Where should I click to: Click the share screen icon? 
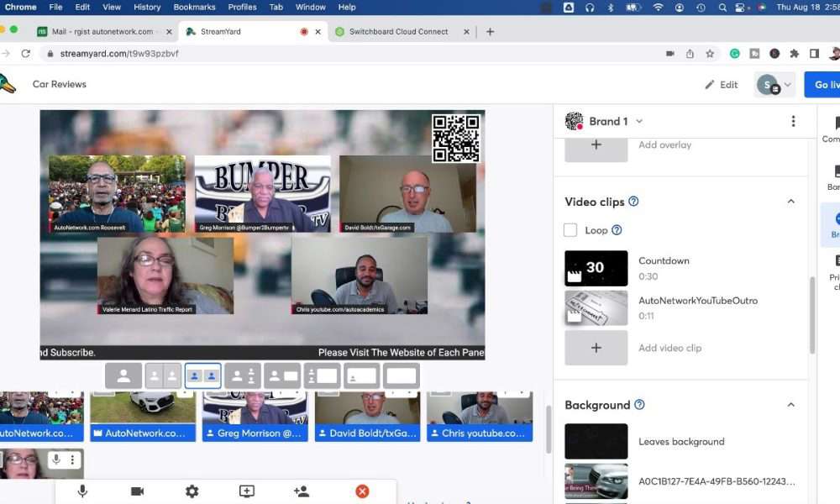(246, 491)
